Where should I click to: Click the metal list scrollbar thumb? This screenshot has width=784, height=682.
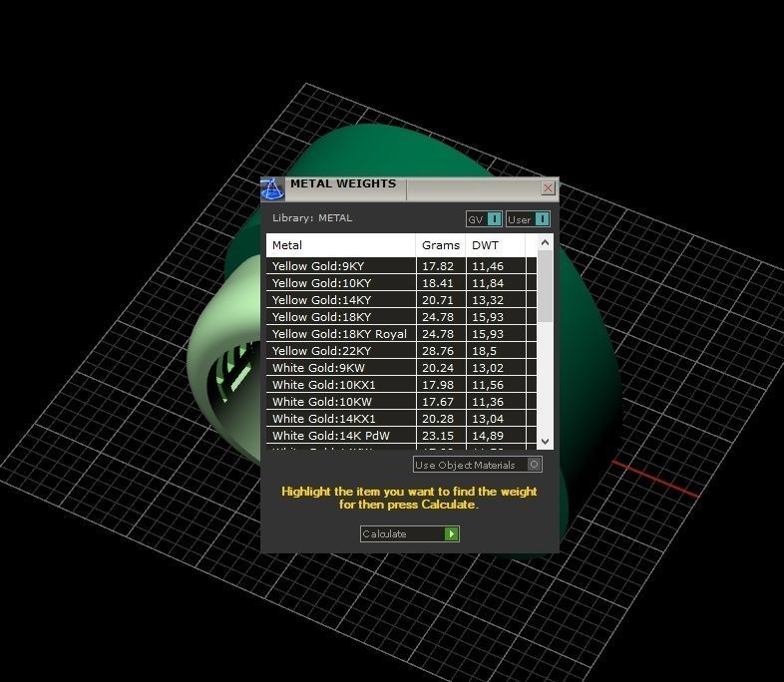point(545,286)
